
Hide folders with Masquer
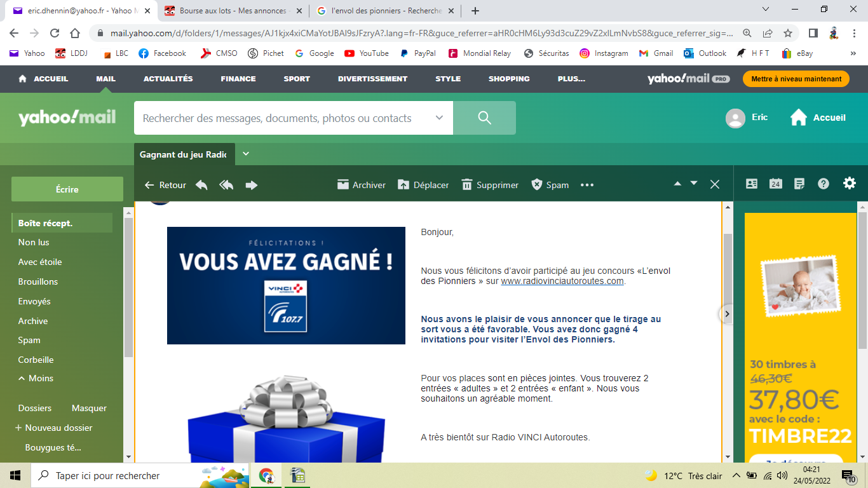[x=89, y=408]
